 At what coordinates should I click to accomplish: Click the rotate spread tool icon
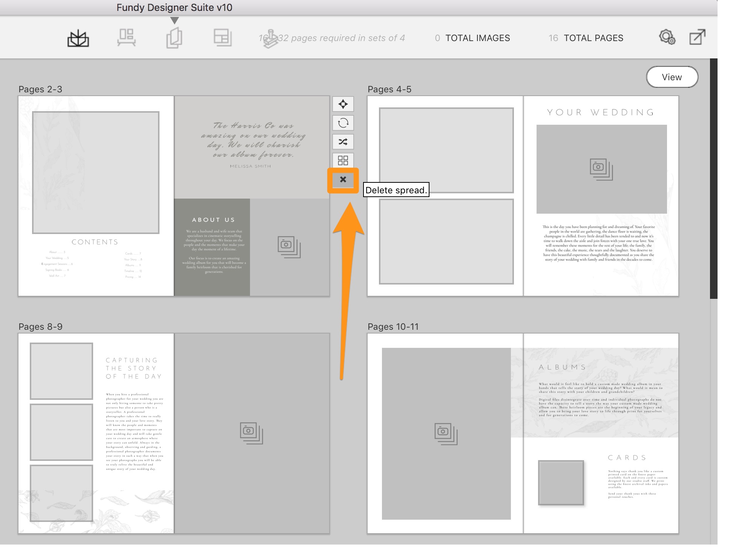coord(342,123)
